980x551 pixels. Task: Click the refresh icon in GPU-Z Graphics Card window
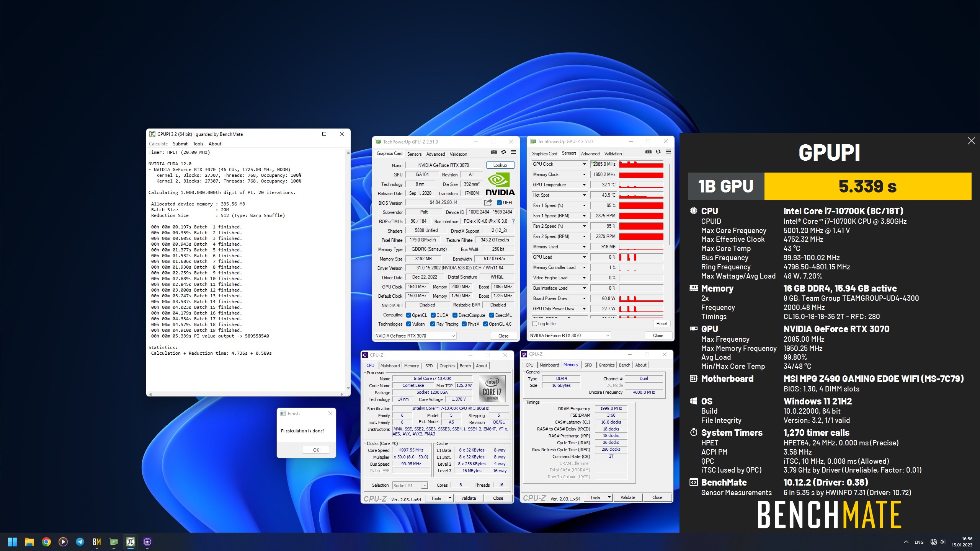[x=503, y=152]
